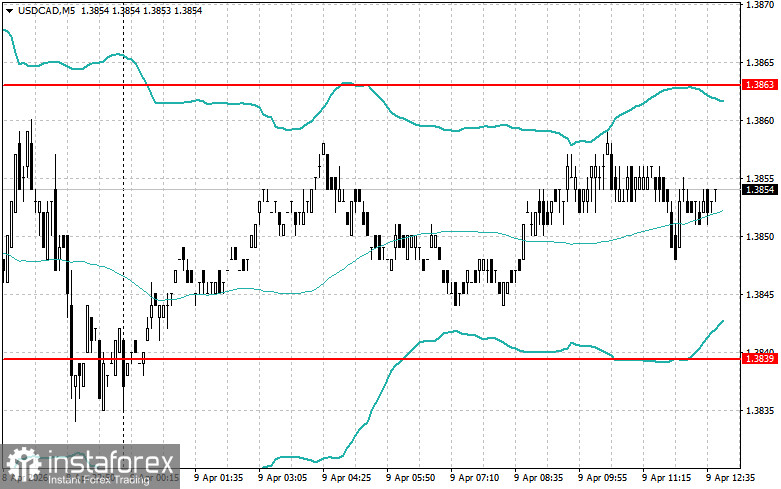Image resolution: width=781 pixels, height=489 pixels.
Task: Click the 9 Apr 12:35 time label
Action: (x=731, y=478)
